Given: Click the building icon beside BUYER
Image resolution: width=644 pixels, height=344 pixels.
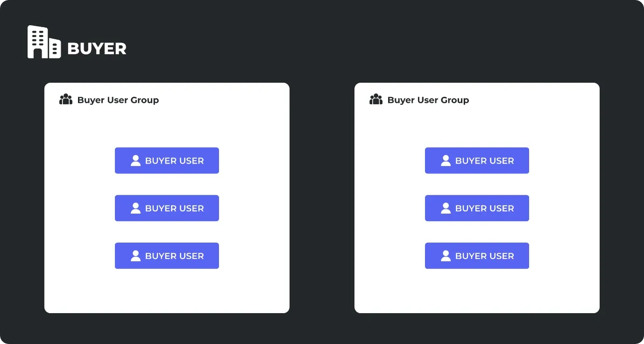Looking at the screenshot, I should pyautogui.click(x=44, y=42).
